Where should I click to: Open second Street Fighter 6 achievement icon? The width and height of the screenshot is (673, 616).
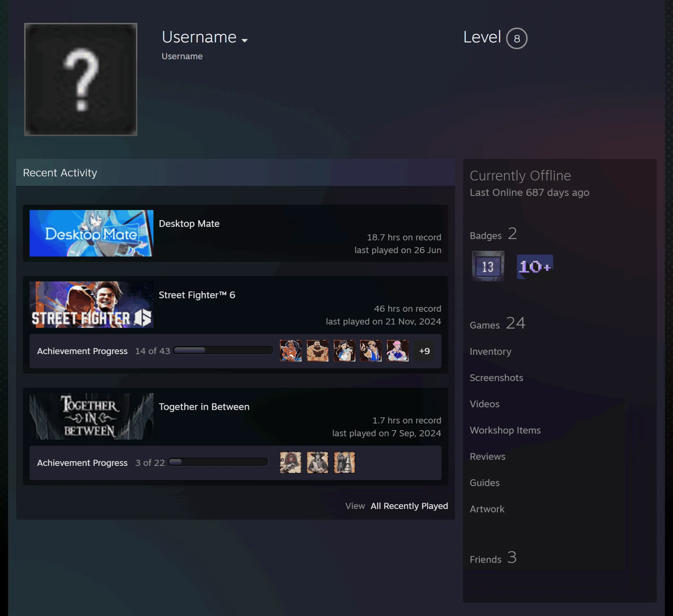point(318,351)
